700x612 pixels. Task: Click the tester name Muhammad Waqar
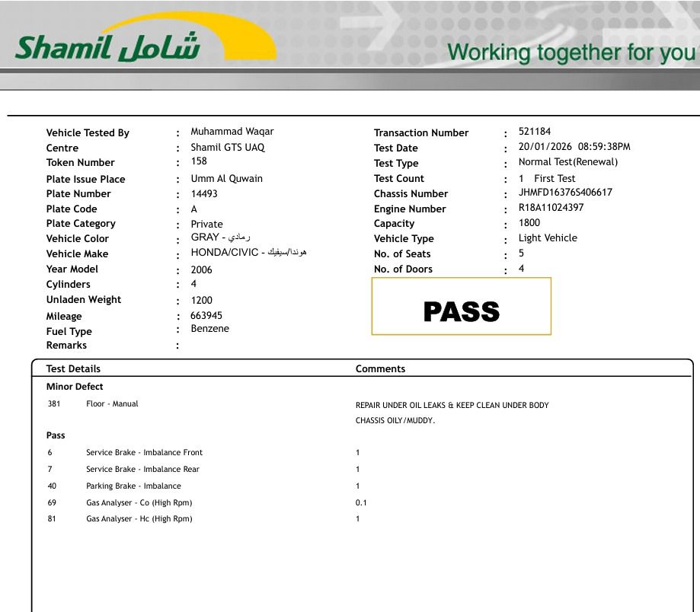(x=232, y=132)
